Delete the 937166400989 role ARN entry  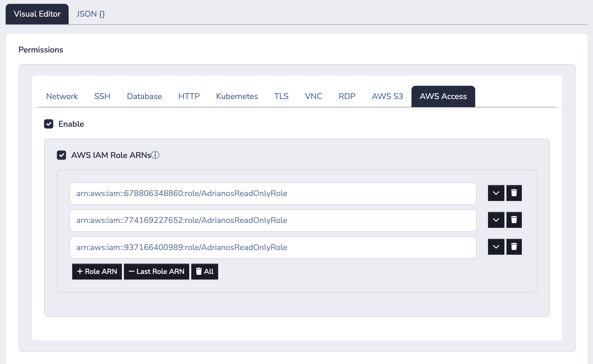pos(514,247)
